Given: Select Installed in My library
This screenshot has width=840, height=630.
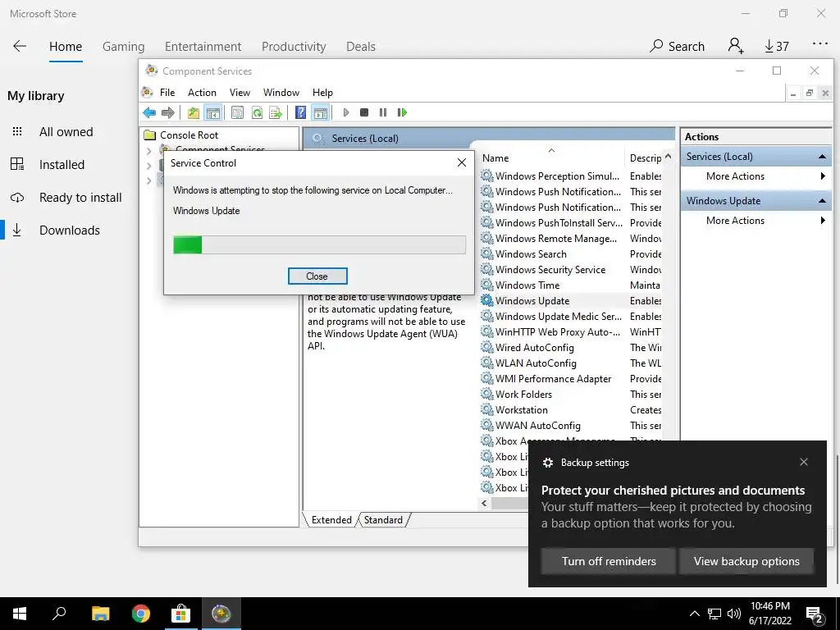Looking at the screenshot, I should (x=62, y=164).
